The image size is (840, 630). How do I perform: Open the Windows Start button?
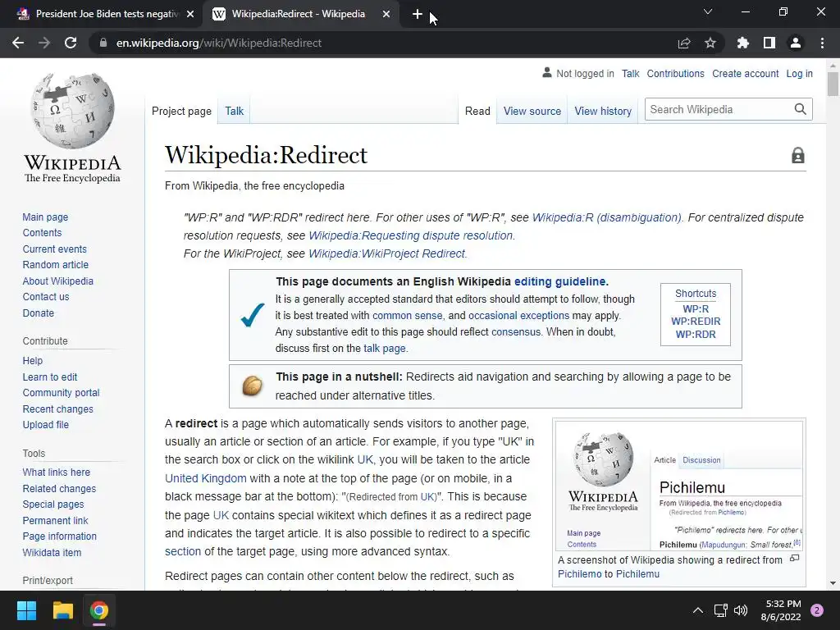pyautogui.click(x=26, y=610)
